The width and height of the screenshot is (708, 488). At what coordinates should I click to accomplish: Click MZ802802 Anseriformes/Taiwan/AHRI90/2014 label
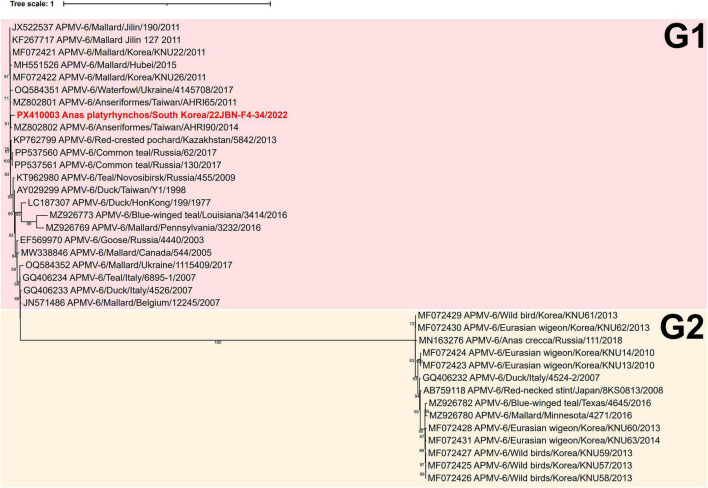(x=126, y=127)
